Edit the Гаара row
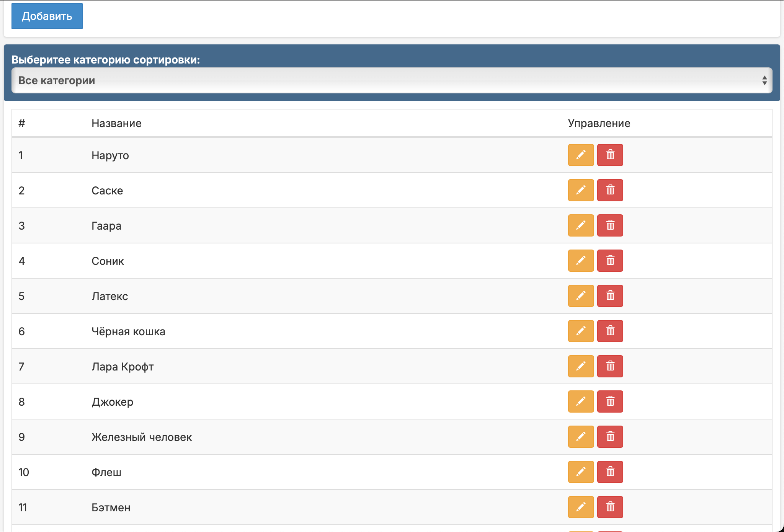The width and height of the screenshot is (784, 532). (x=581, y=225)
